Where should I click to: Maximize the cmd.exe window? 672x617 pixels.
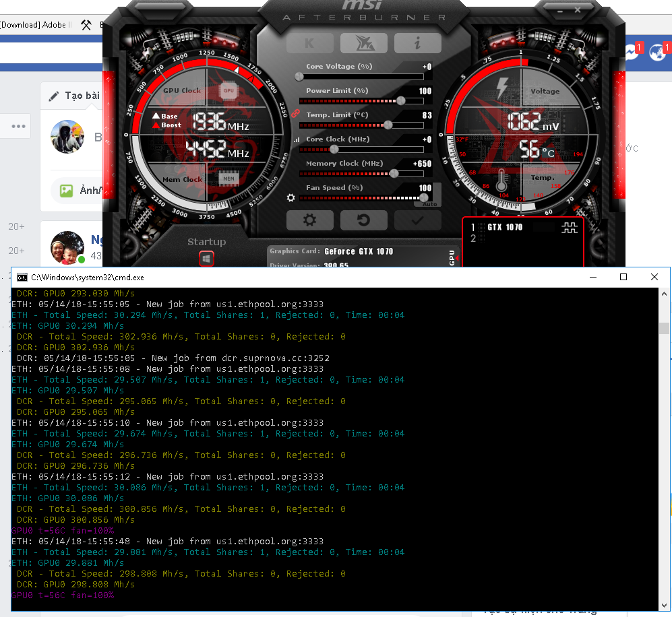point(623,277)
